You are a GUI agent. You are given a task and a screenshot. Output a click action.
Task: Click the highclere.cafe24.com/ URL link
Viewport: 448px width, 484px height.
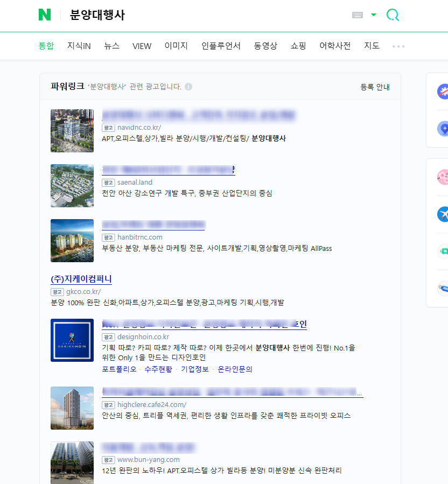pyautogui.click(x=152, y=405)
